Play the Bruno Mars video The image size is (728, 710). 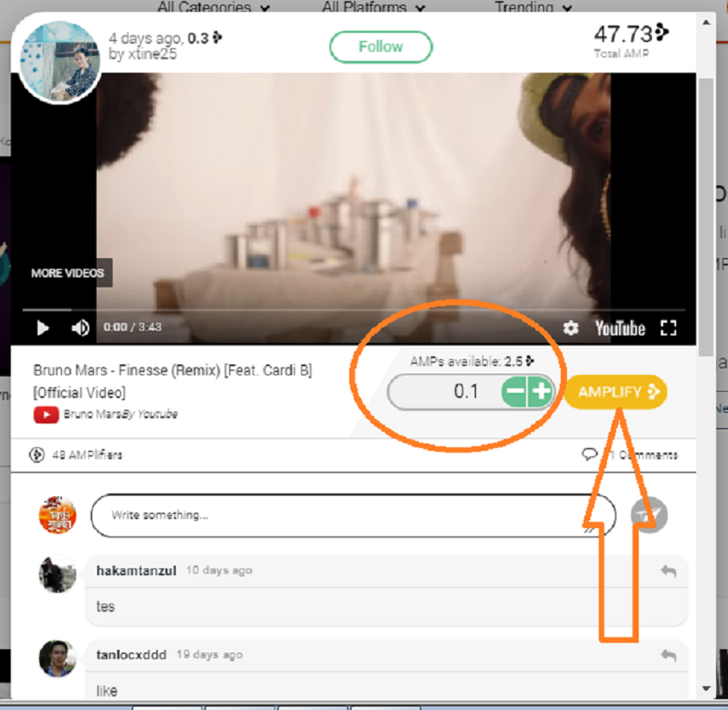[43, 328]
